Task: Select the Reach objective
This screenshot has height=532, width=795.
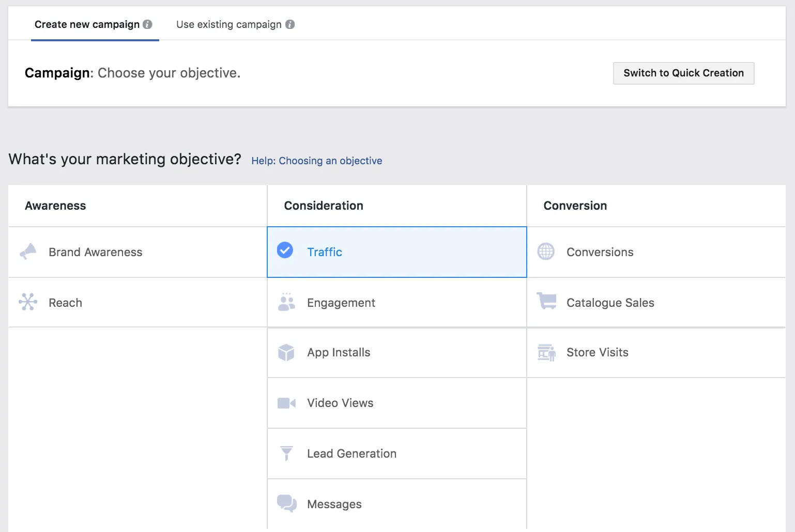Action: 137,303
